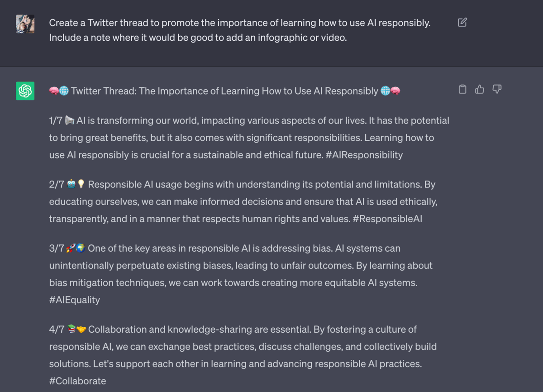This screenshot has width=543, height=392.
Task: Click the 'Twitter Thread: The Importance' title line
Action: coord(225,91)
